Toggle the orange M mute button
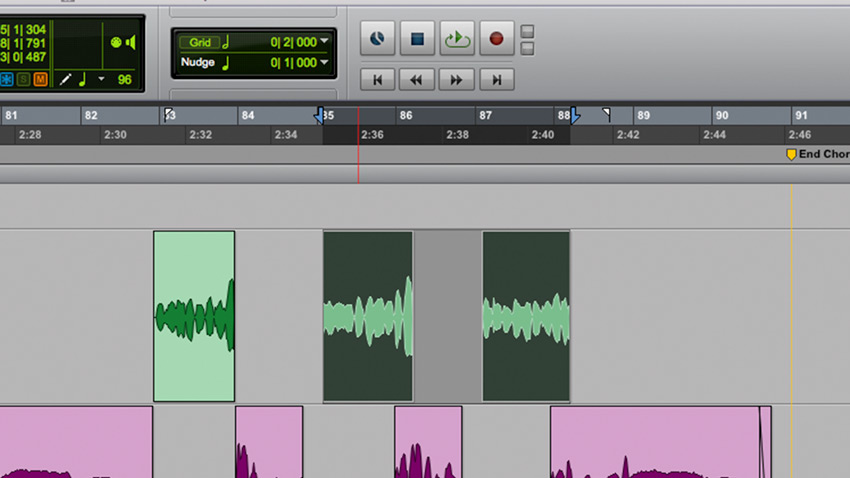 (40, 80)
